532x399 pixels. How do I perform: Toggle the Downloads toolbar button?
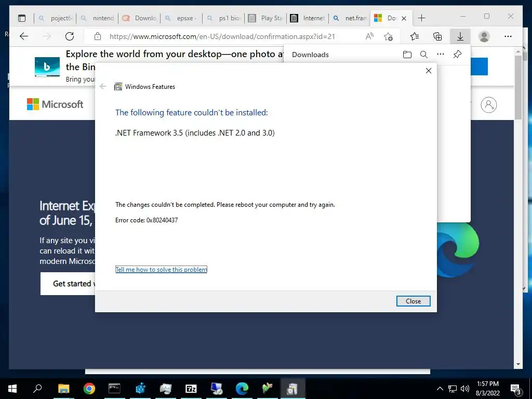[x=460, y=36]
